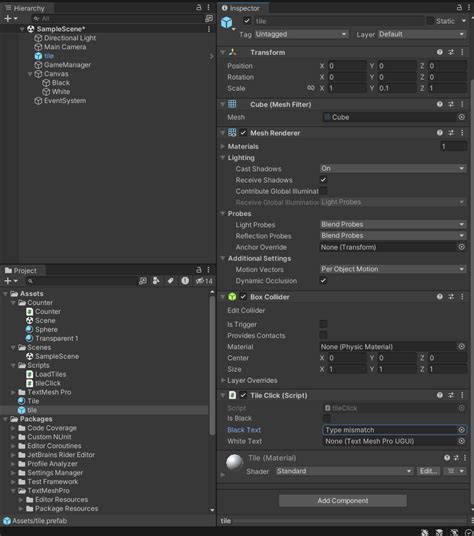Open Shader dropdown Standard
The height and width of the screenshot is (536, 474).
click(x=344, y=471)
